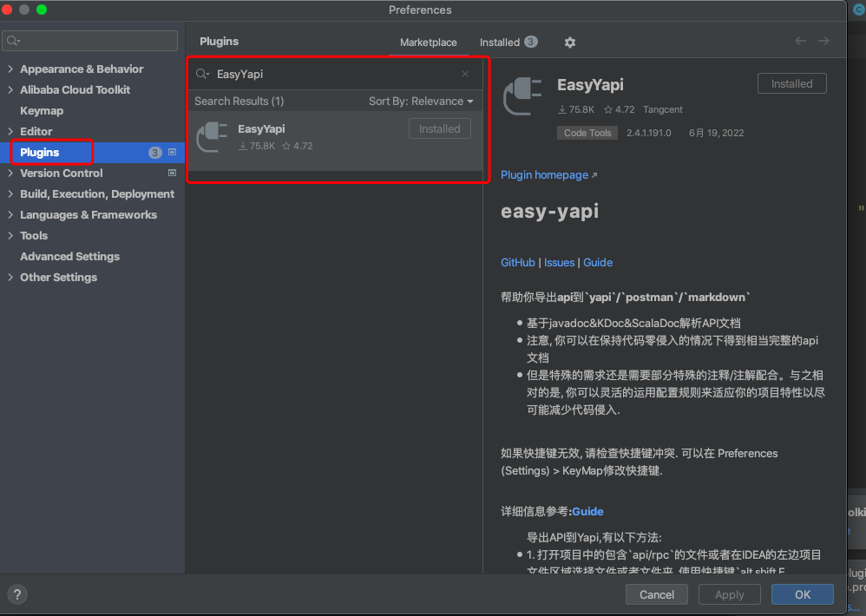Click the Installed button in plugin details
The height and width of the screenshot is (616, 866).
pyautogui.click(x=792, y=83)
